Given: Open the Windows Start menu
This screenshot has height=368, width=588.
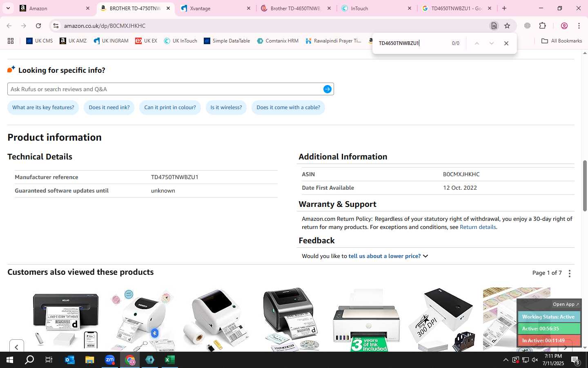Looking at the screenshot, I should (x=10, y=360).
